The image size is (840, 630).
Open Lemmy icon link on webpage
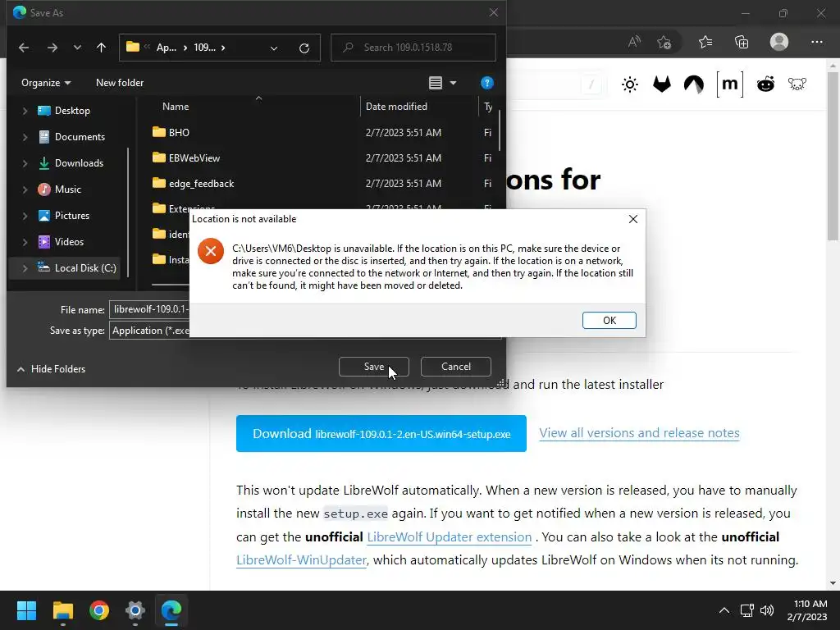click(797, 84)
